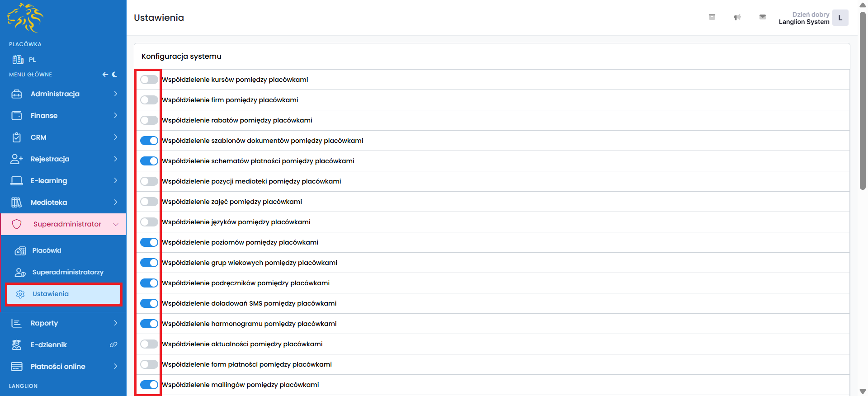Click the Langlion lion logo
The width and height of the screenshot is (868, 396).
point(25,18)
